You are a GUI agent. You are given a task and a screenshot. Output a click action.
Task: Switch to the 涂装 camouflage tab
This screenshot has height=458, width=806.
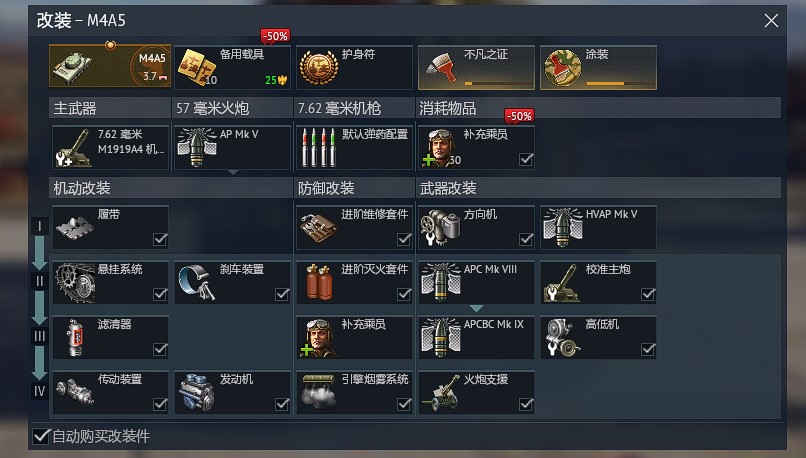598,67
